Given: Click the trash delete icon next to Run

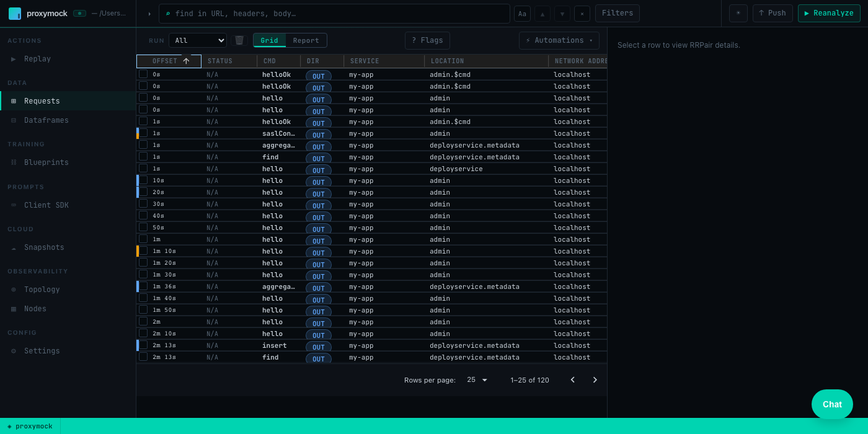Looking at the screenshot, I should pos(239,40).
